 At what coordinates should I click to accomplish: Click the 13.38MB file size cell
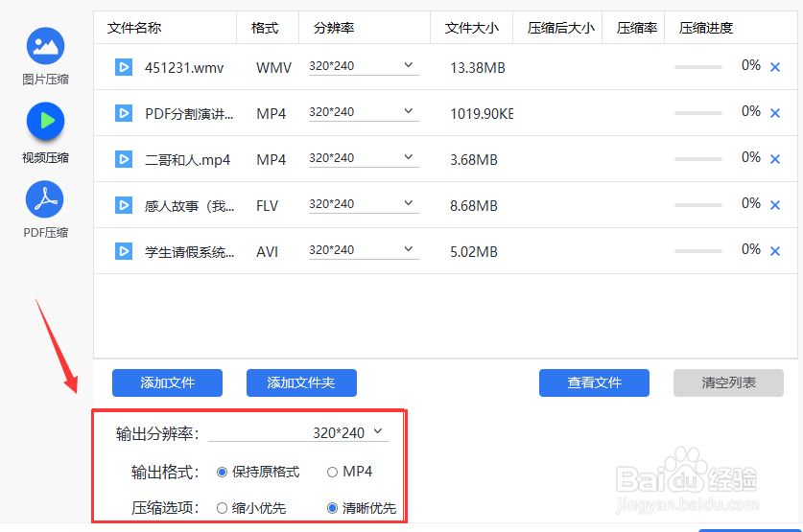(478, 67)
